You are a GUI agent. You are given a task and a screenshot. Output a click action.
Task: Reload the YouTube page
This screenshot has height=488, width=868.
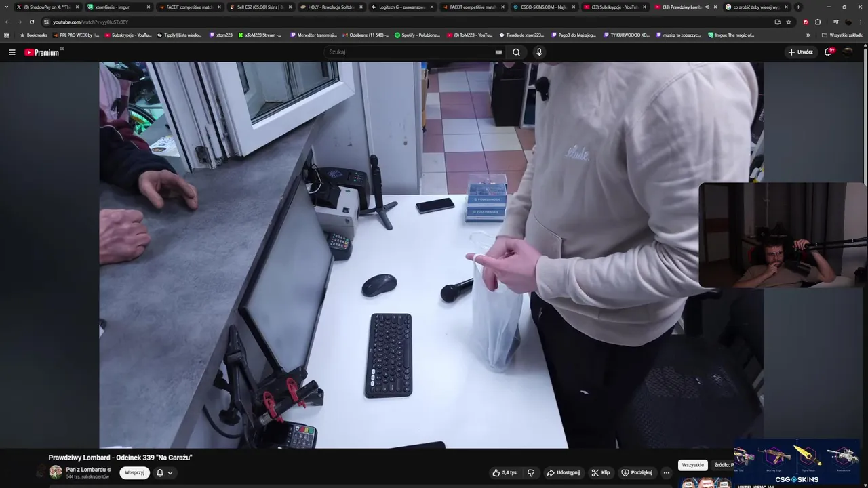click(x=31, y=22)
